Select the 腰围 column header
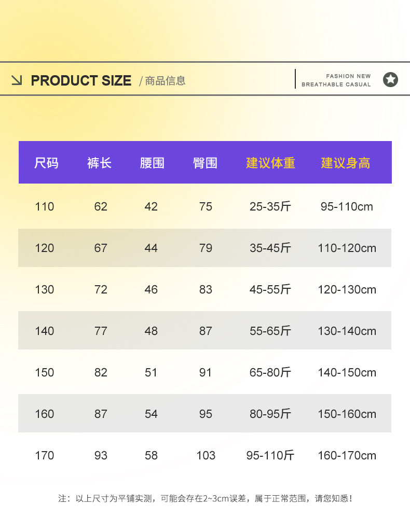410x532 pixels. pos(152,163)
